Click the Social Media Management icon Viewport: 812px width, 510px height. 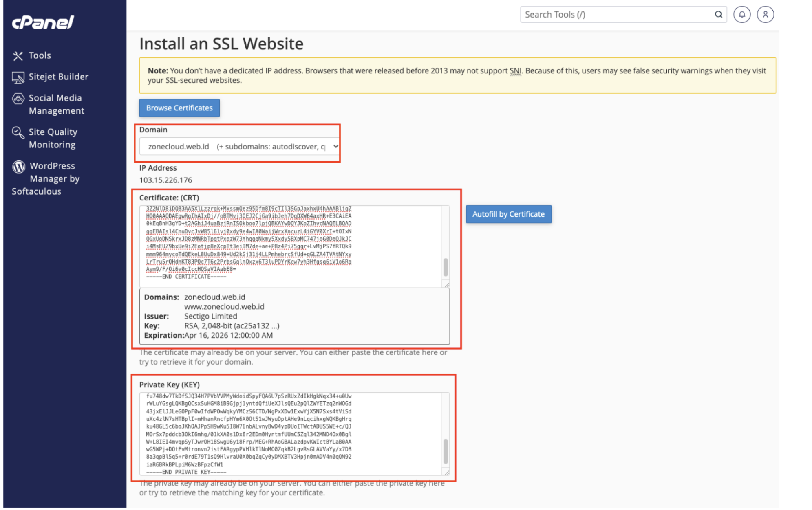18,99
